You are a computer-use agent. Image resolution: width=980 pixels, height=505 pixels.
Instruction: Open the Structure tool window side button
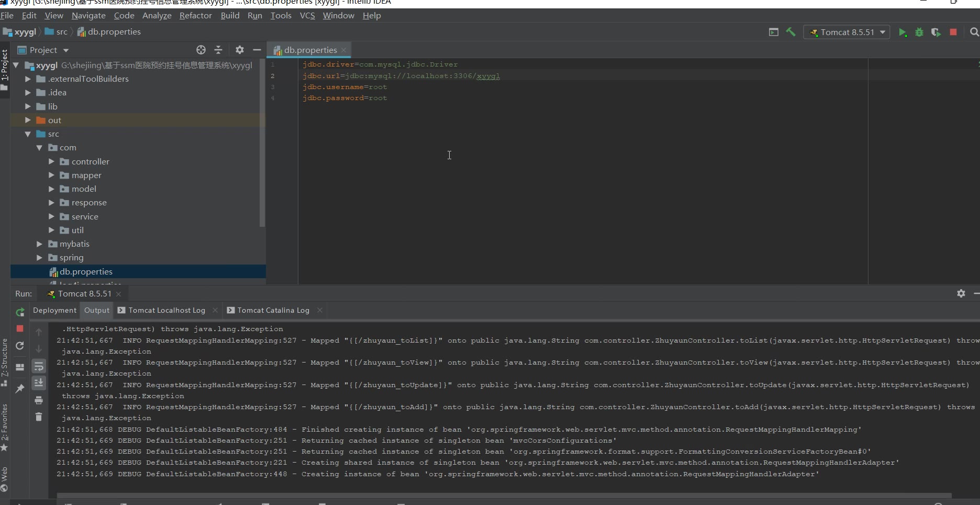pyautogui.click(x=5, y=361)
